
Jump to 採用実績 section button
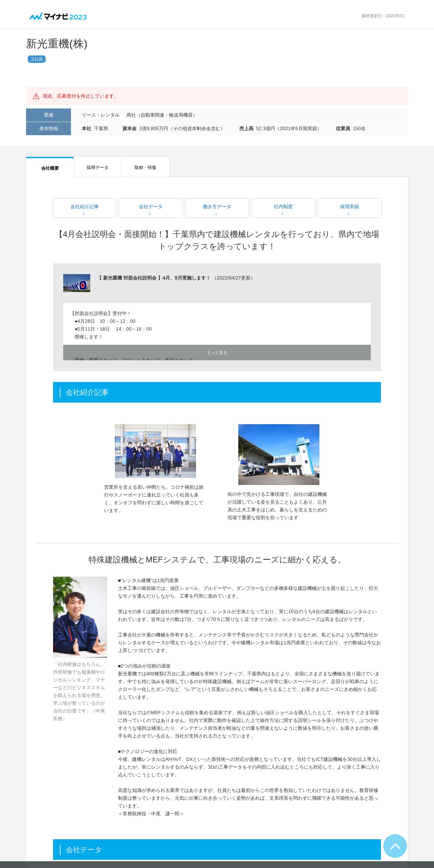pos(349,208)
